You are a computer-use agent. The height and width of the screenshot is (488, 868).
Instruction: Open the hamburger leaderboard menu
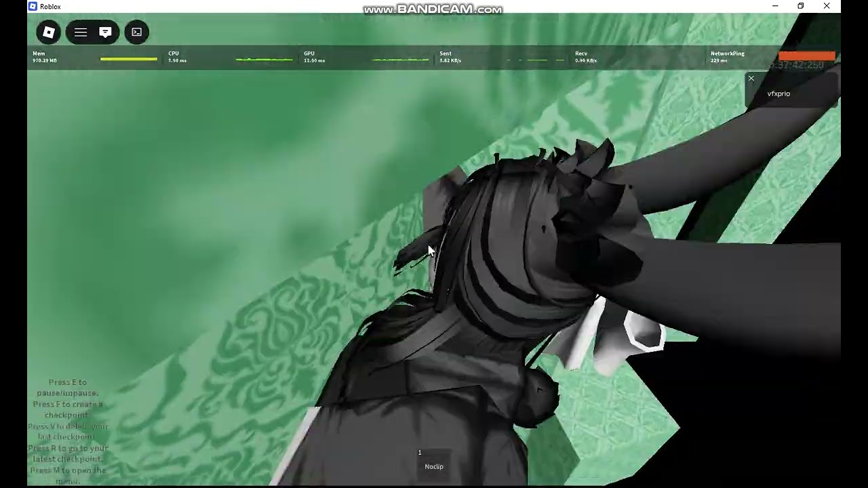pos(81,32)
